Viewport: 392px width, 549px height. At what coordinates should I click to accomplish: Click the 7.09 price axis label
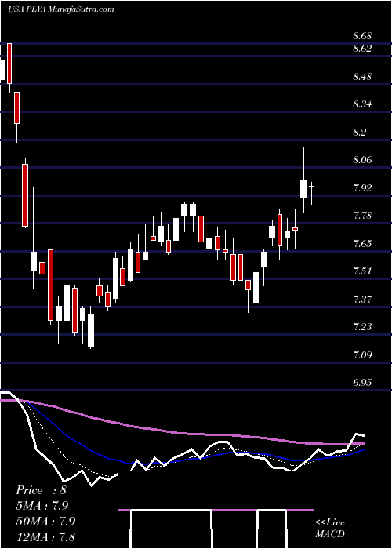pyautogui.click(x=362, y=355)
